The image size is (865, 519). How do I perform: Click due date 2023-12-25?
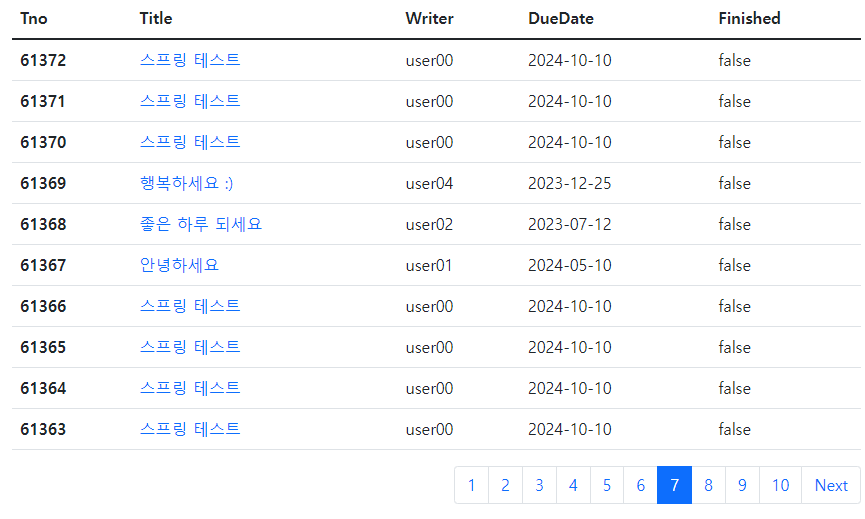point(569,183)
